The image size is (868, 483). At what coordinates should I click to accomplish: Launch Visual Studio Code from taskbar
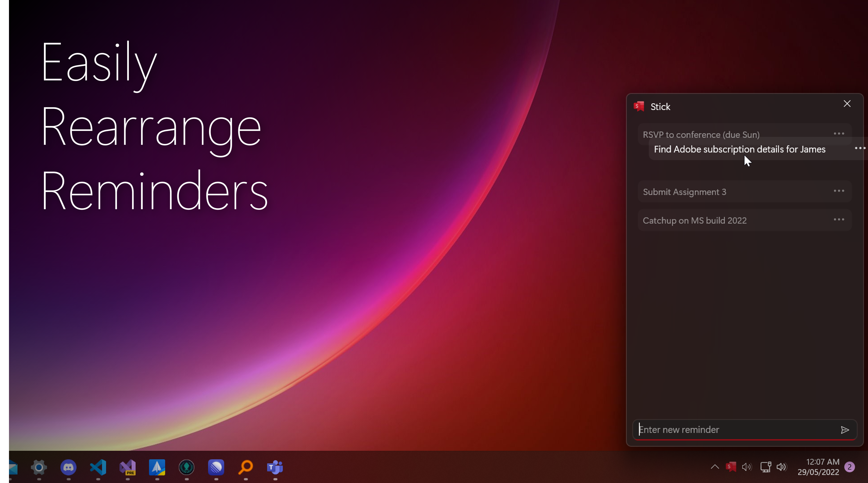(x=98, y=467)
